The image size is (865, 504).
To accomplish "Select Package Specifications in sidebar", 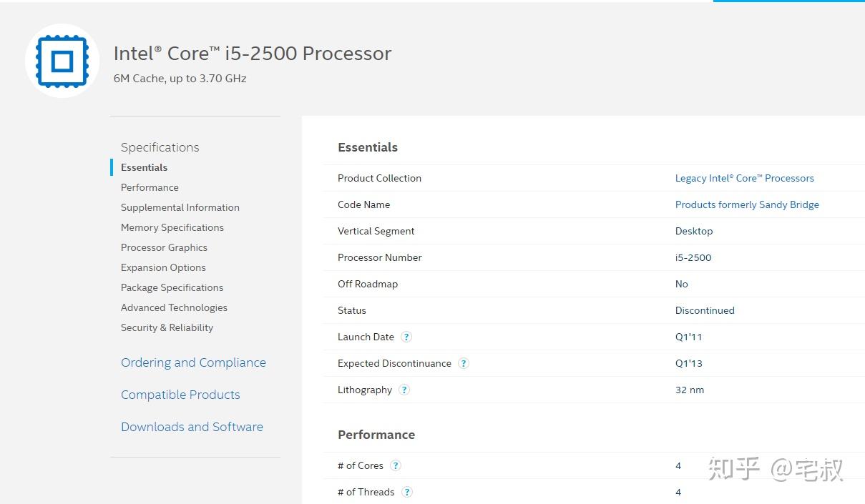I will tap(172, 287).
